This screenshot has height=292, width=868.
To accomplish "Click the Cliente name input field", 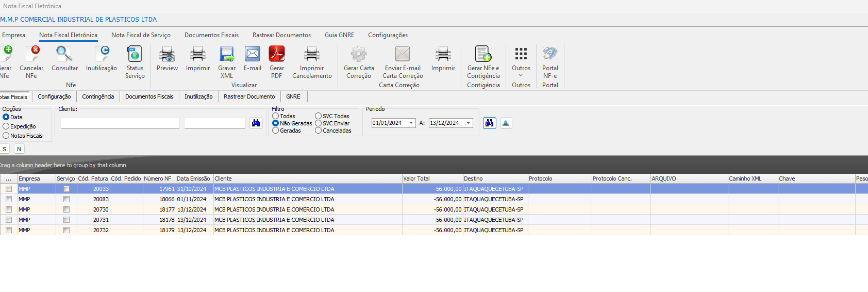I will pos(120,123).
